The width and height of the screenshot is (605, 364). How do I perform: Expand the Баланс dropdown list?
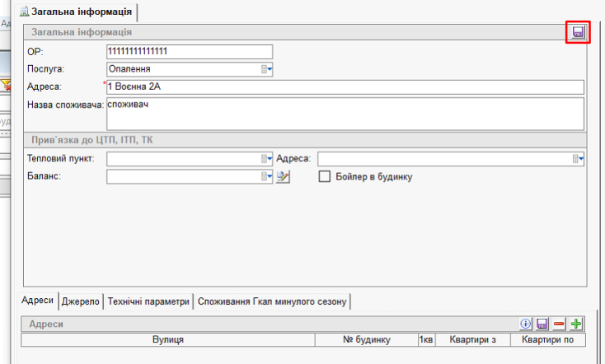pyautogui.click(x=267, y=176)
